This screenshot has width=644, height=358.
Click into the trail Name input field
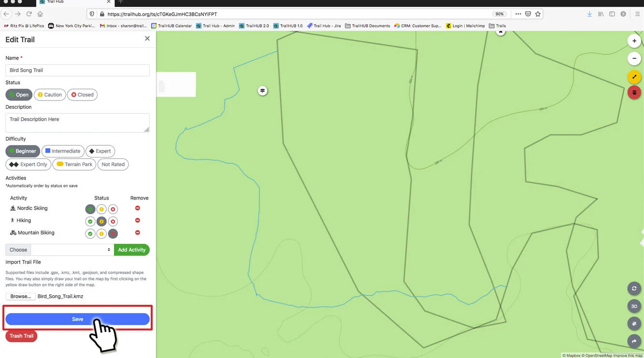click(x=77, y=70)
